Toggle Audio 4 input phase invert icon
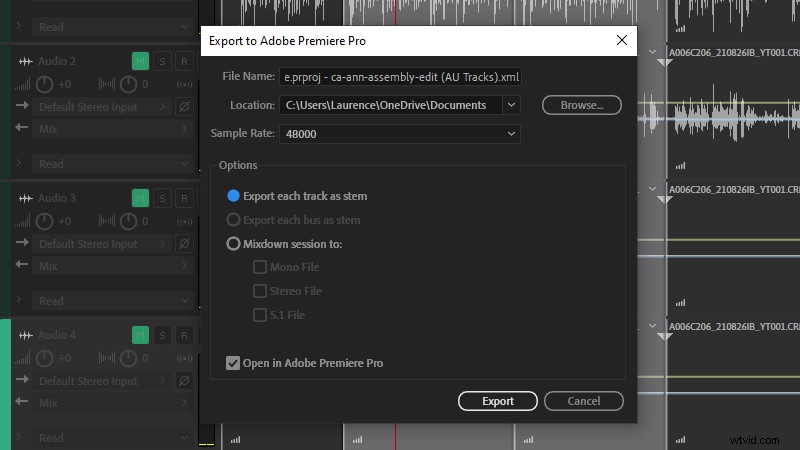This screenshot has height=450, width=800. click(x=184, y=381)
